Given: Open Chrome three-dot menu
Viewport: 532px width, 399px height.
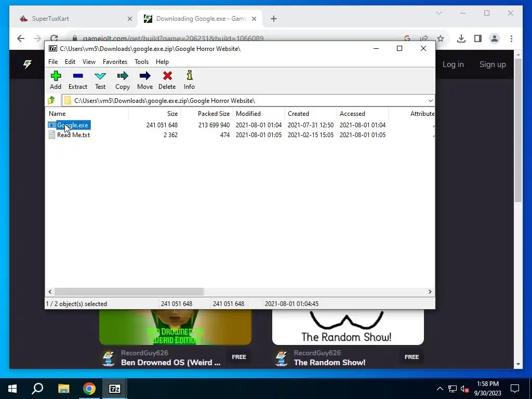Looking at the screenshot, I should click(511, 38).
